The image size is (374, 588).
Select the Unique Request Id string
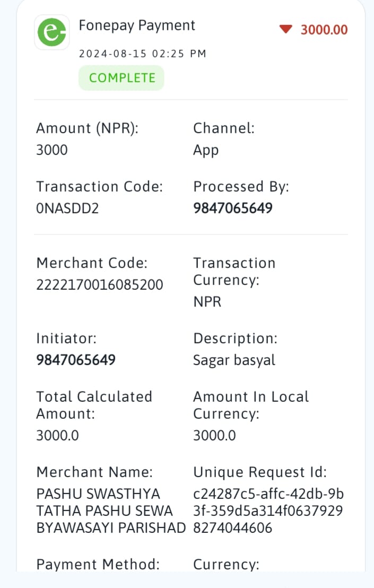tap(268, 511)
